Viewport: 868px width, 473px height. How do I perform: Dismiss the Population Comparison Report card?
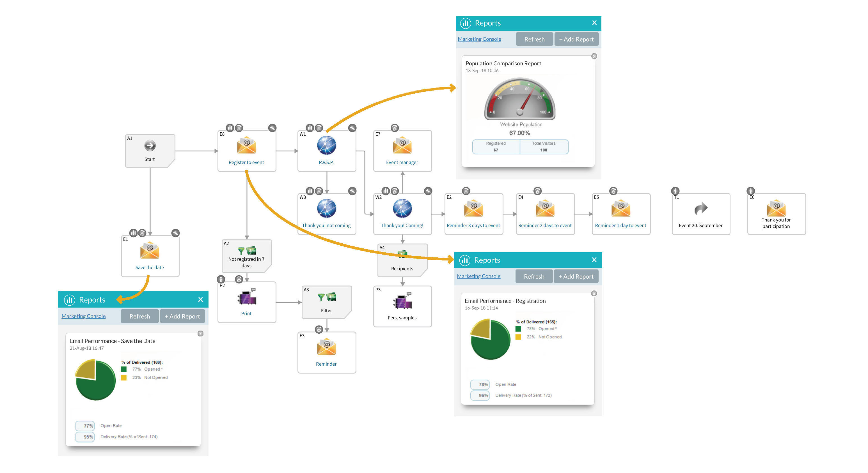pyautogui.click(x=594, y=56)
